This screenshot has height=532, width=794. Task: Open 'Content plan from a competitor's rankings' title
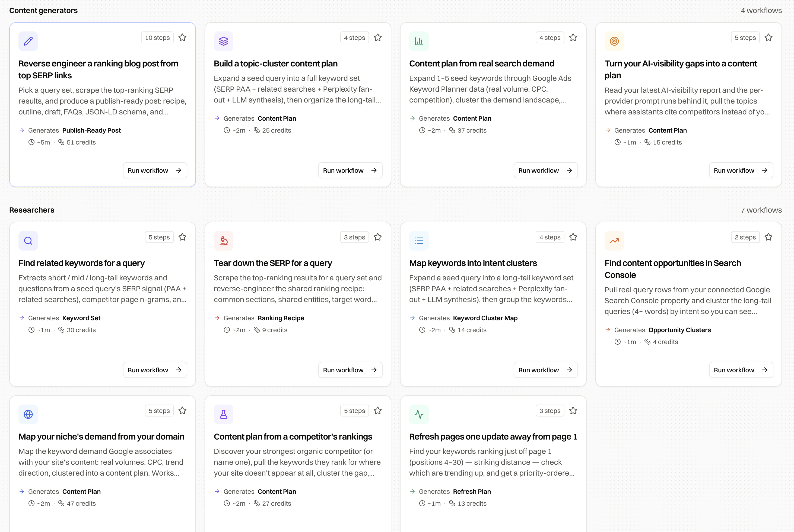click(x=293, y=437)
